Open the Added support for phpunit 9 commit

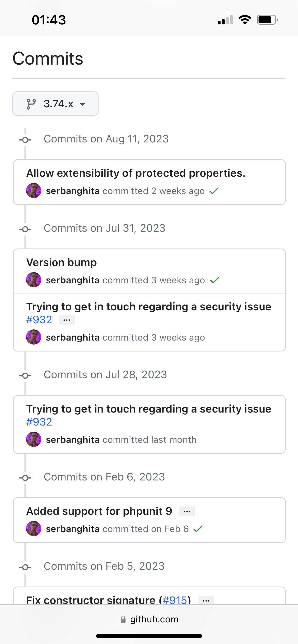coord(99,511)
